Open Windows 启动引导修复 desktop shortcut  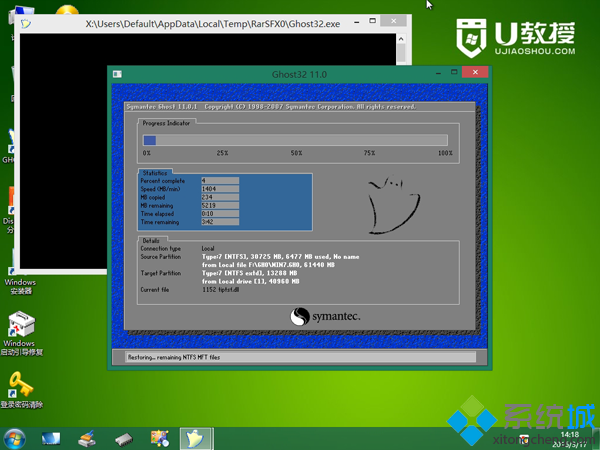tap(20, 326)
